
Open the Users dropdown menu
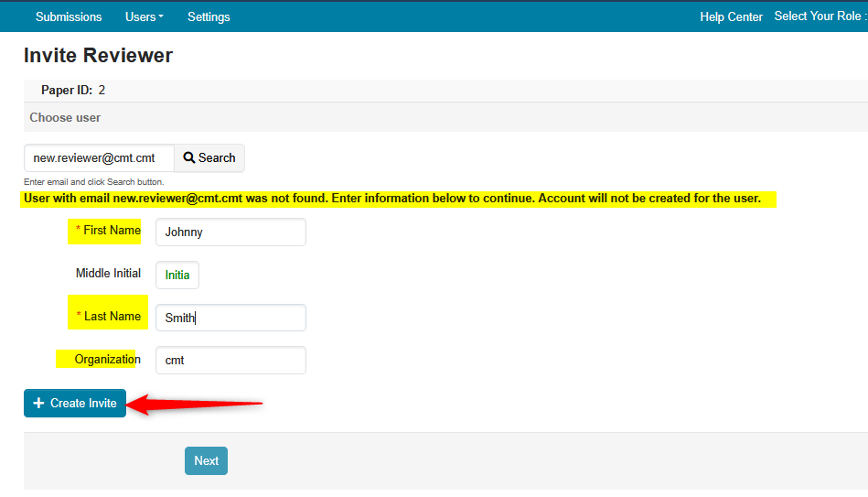pos(145,16)
